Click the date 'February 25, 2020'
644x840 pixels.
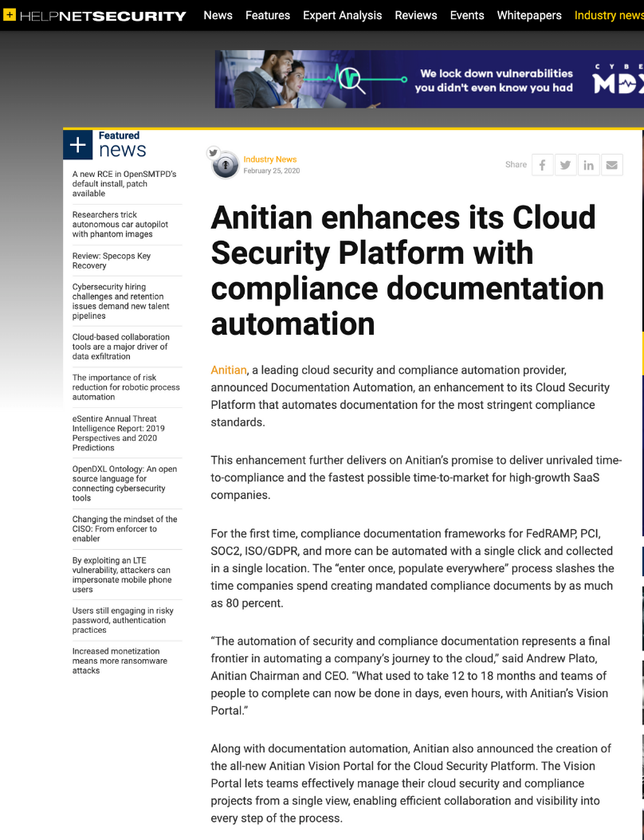(272, 171)
